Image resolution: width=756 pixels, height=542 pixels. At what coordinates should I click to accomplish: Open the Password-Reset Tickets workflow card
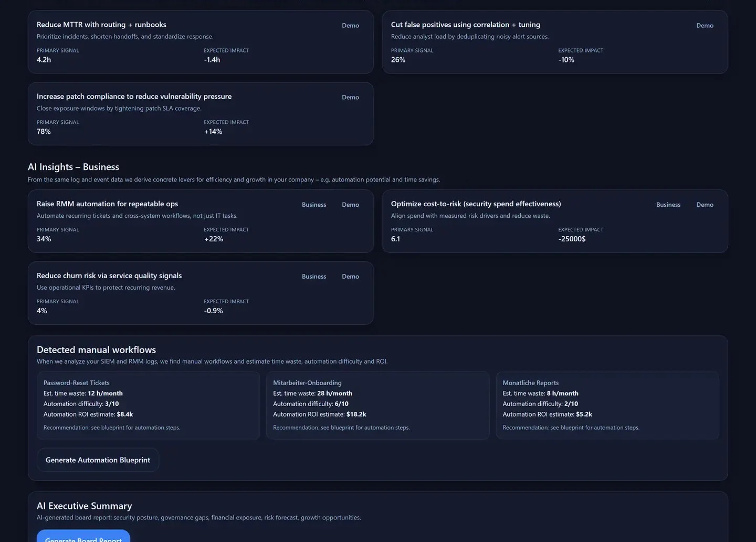tap(148, 405)
